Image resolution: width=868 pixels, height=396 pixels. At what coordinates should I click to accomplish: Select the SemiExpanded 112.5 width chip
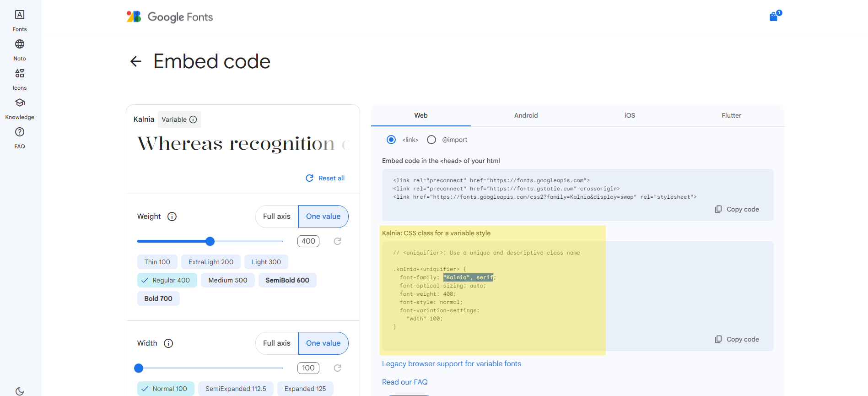point(236,389)
